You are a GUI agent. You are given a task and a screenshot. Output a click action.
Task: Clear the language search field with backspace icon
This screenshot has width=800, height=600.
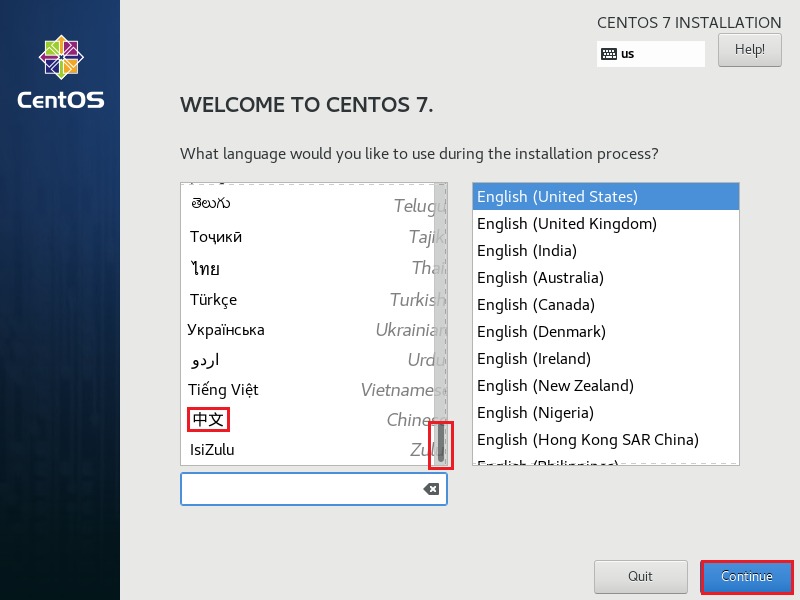coord(431,489)
